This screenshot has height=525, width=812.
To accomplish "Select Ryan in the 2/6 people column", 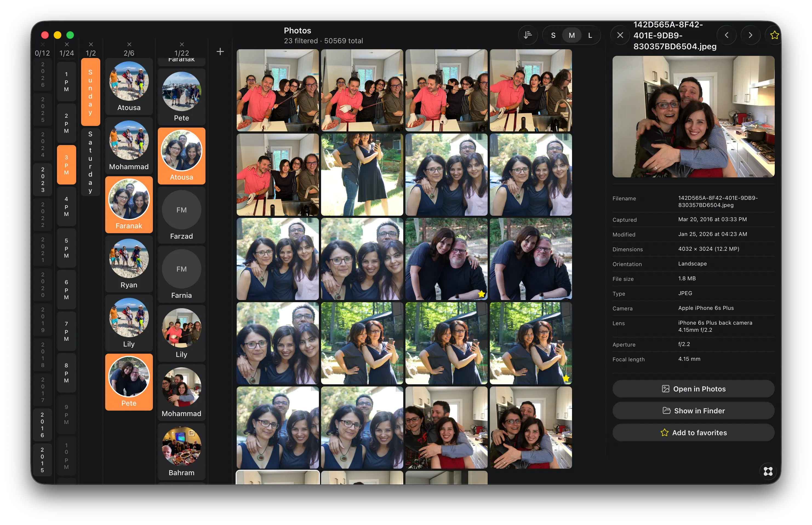I will tap(129, 264).
